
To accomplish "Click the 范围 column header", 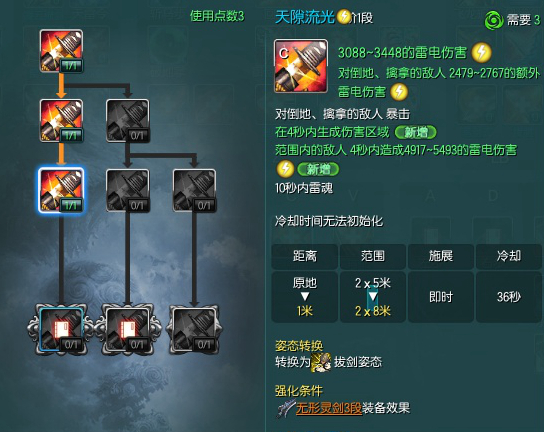I will click(373, 256).
